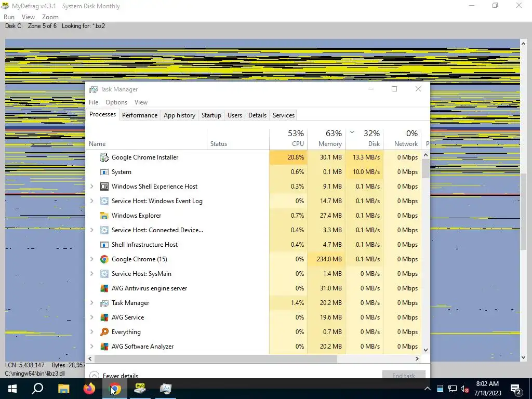Screen dimensions: 532x399
Task: Expand the AVG Service row
Action: [91, 317]
